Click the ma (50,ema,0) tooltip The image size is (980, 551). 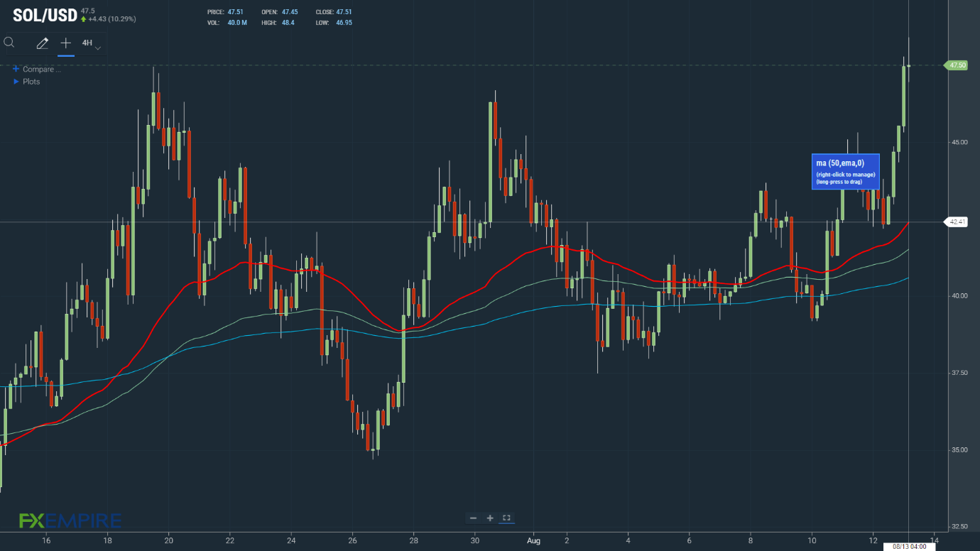coord(846,171)
